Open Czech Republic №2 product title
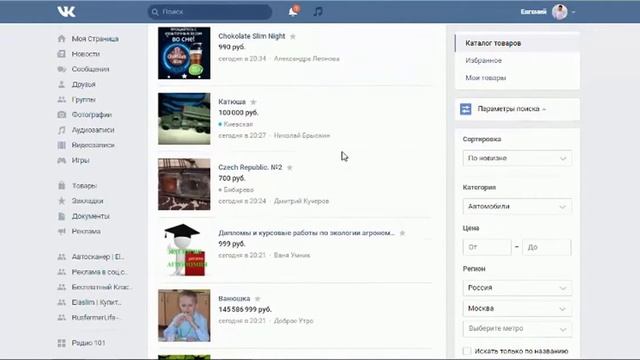This screenshot has width=640, height=360. point(250,167)
